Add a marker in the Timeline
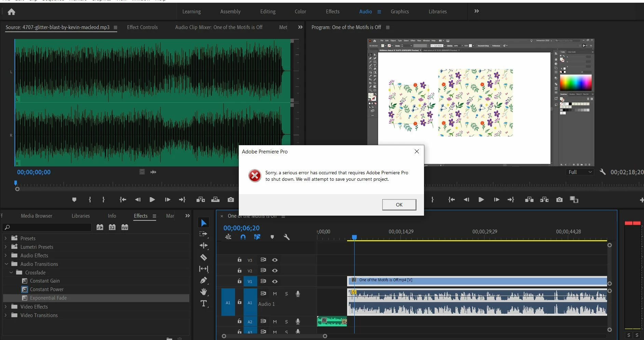 [272, 237]
